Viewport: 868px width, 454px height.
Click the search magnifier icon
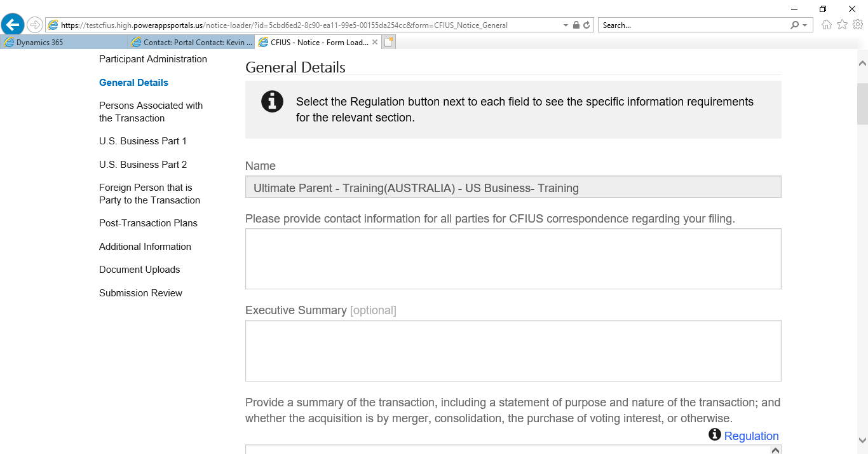(794, 25)
